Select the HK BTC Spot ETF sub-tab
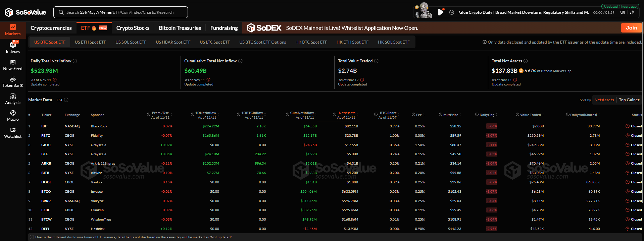Viewport: 644px width, 241px height. (x=311, y=42)
